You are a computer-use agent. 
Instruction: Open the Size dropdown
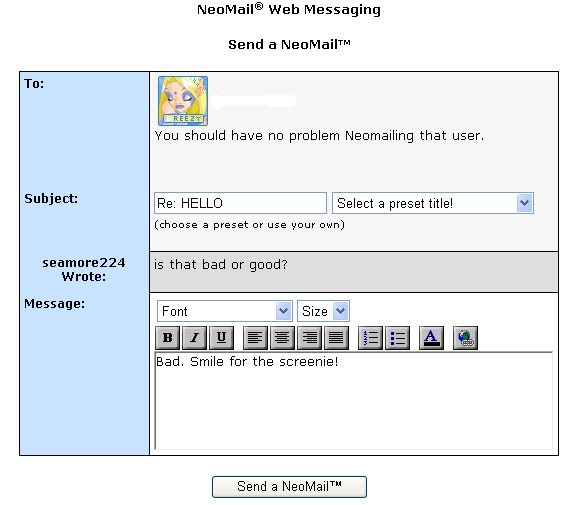click(323, 311)
